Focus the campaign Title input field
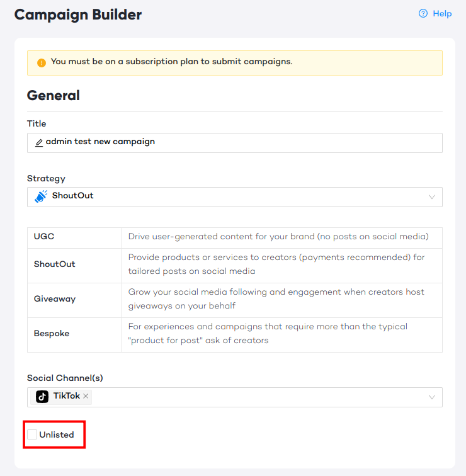Viewport: 466px width, 476px height. [x=235, y=143]
